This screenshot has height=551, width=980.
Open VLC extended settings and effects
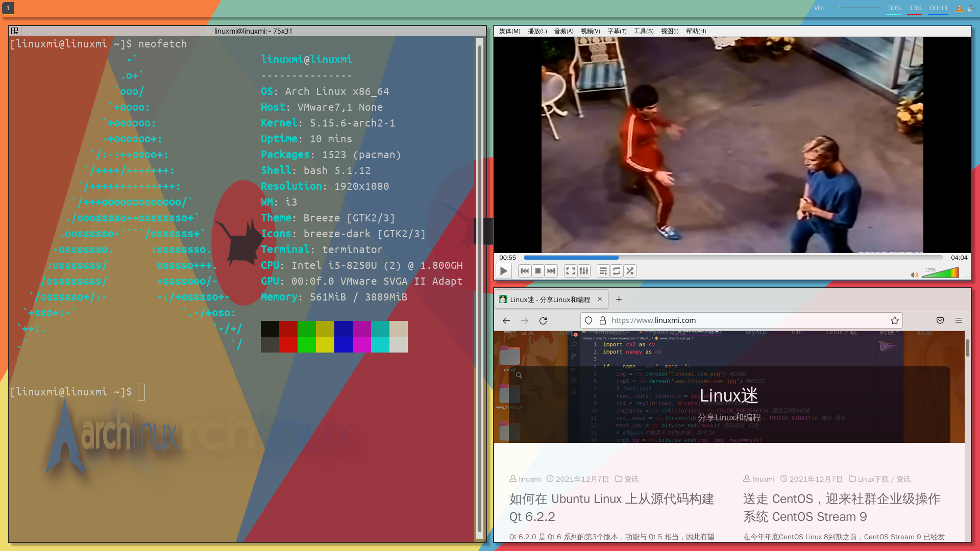[584, 271]
